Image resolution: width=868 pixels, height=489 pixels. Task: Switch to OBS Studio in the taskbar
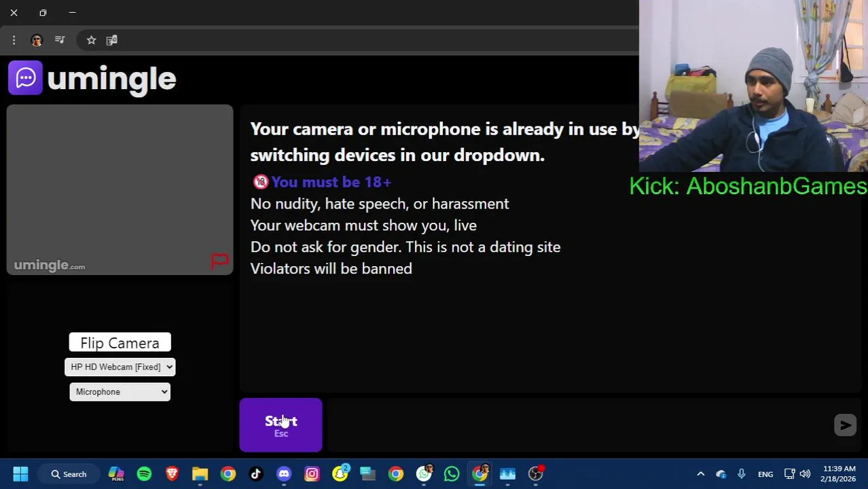[536, 474]
